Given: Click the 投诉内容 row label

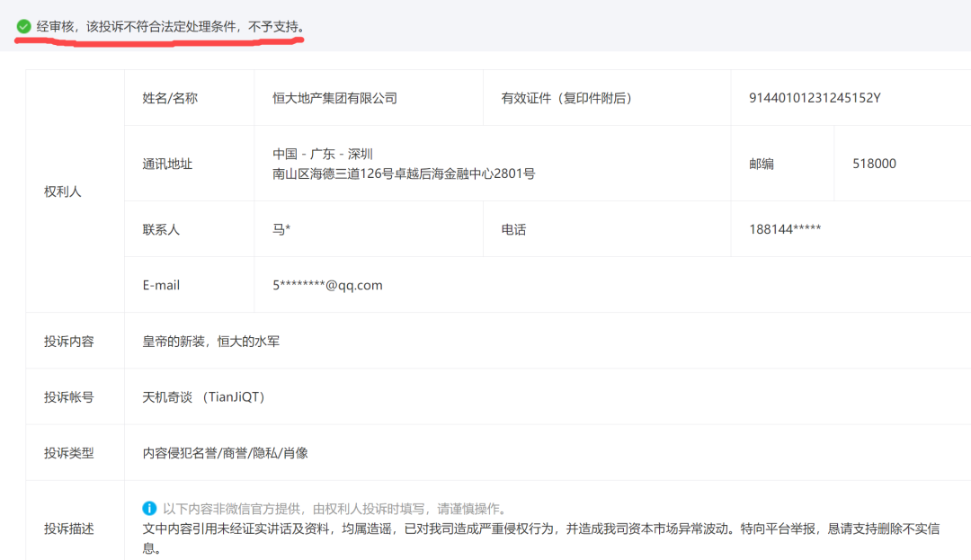Looking at the screenshot, I should pyautogui.click(x=68, y=341).
